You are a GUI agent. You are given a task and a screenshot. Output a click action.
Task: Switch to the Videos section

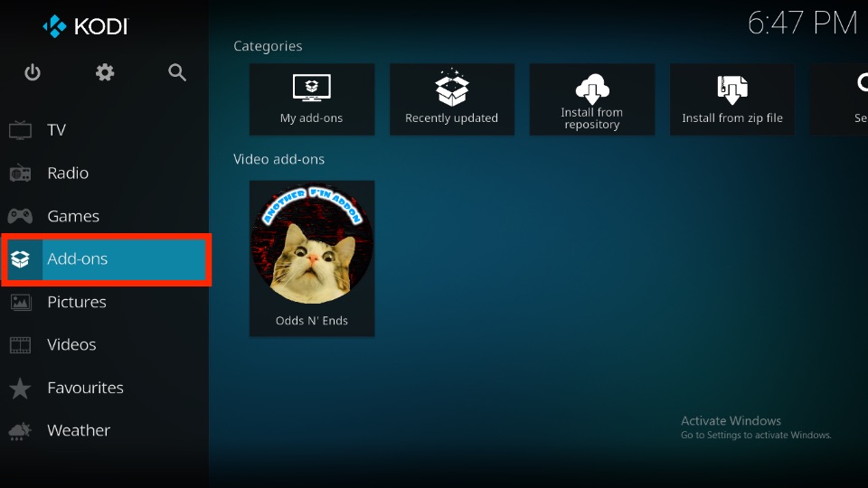[105, 344]
